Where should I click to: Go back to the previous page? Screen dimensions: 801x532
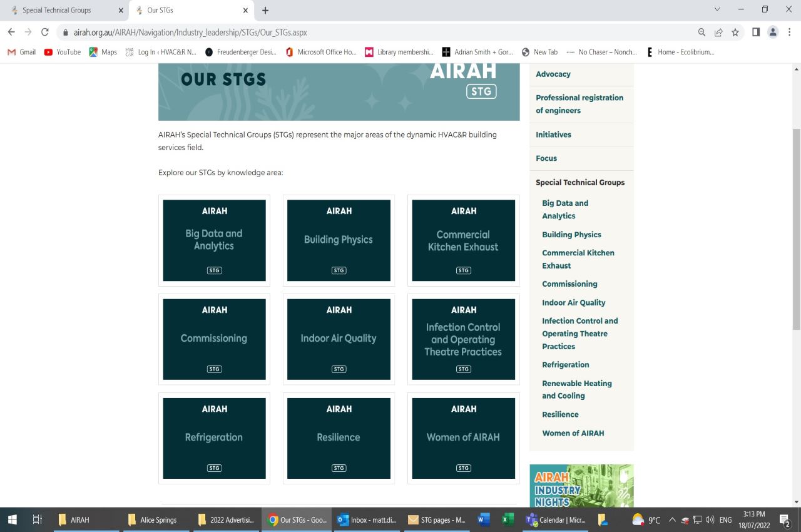[11, 32]
